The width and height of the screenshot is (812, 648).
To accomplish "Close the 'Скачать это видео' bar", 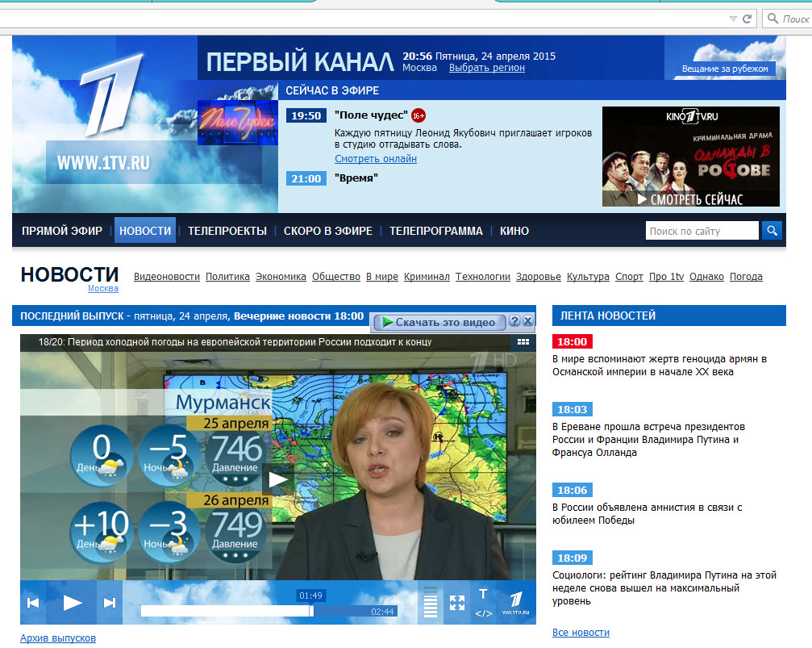I will [x=527, y=321].
